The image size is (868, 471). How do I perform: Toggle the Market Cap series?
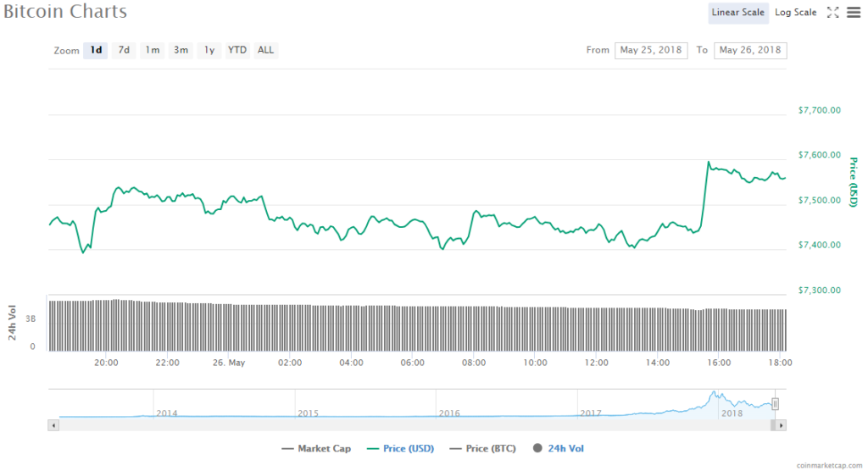coord(315,448)
